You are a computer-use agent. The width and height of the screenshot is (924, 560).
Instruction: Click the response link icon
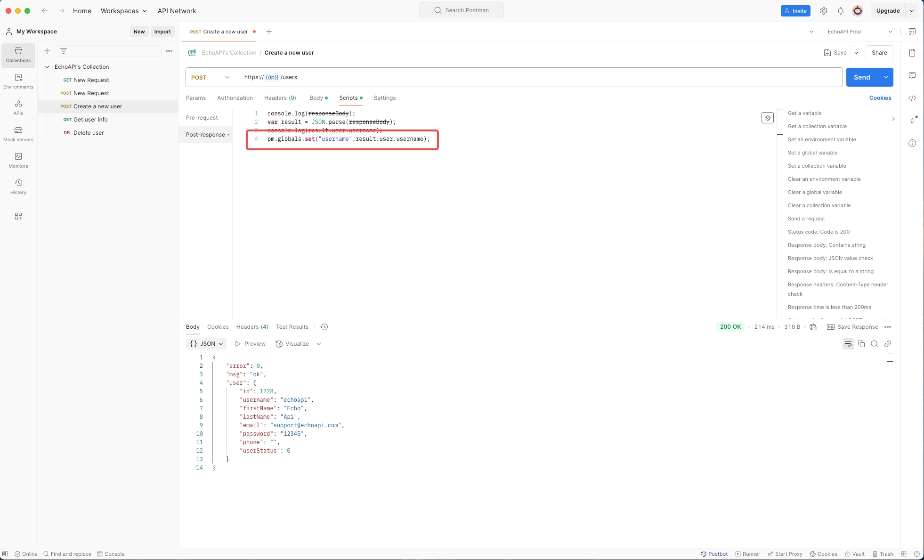[x=888, y=344]
